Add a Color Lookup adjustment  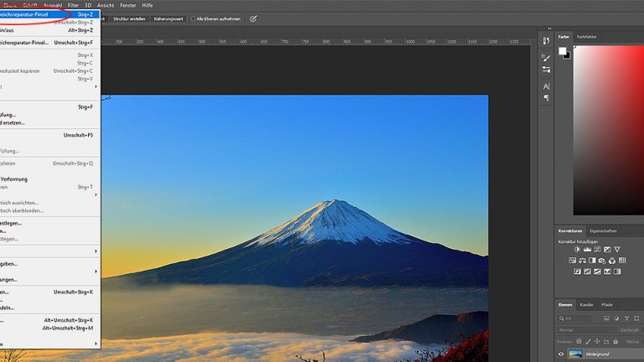click(x=622, y=261)
